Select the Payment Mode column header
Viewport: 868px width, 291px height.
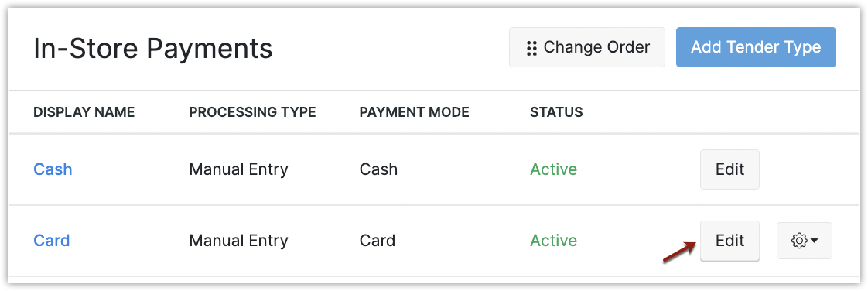414,112
